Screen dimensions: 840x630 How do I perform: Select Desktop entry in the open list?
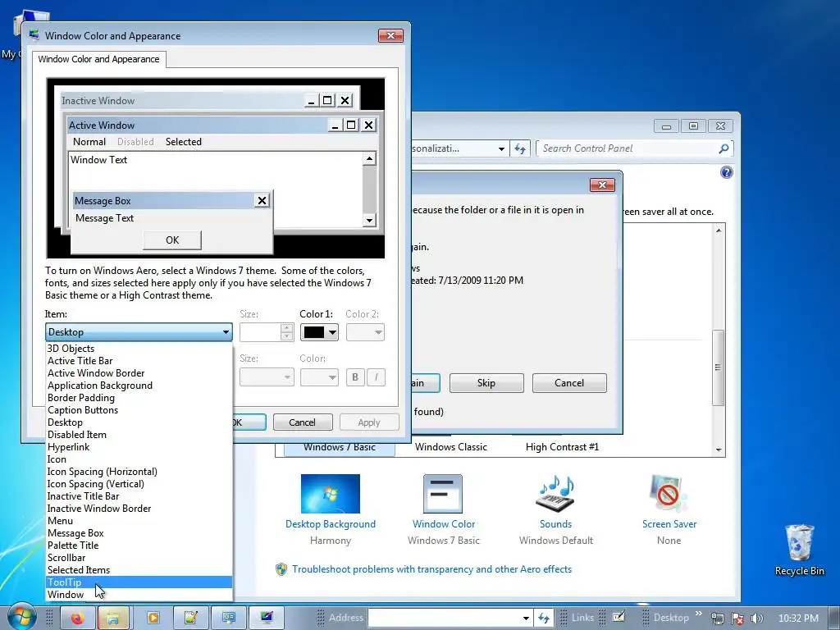click(x=139, y=422)
